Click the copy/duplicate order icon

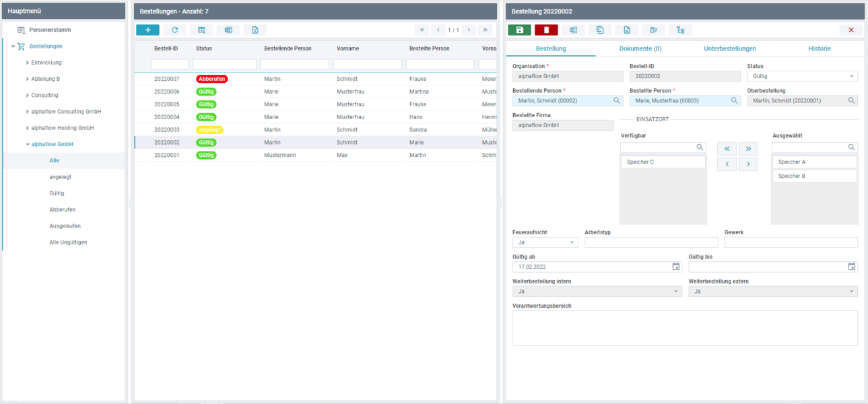(600, 30)
